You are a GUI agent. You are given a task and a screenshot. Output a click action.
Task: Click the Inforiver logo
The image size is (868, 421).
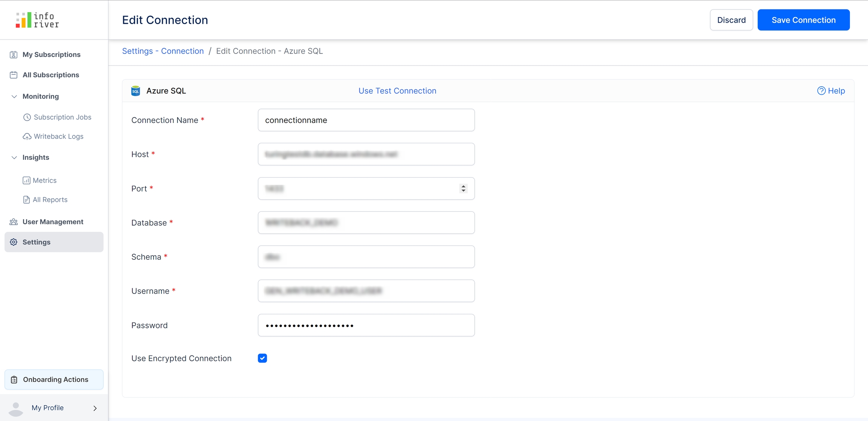click(37, 20)
